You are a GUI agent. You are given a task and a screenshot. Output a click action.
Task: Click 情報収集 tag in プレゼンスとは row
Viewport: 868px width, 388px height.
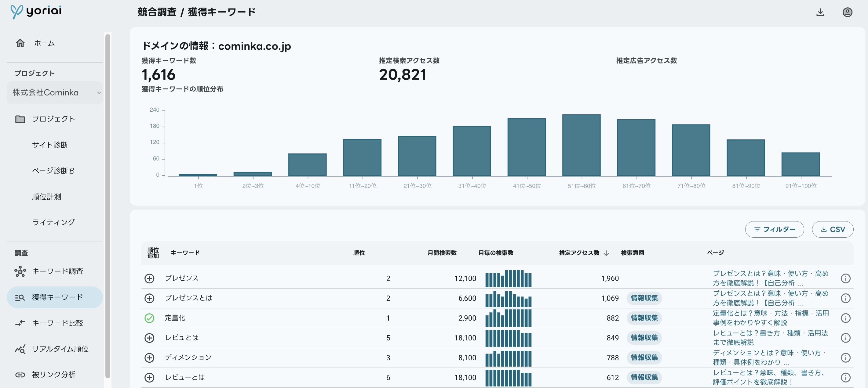pos(644,298)
